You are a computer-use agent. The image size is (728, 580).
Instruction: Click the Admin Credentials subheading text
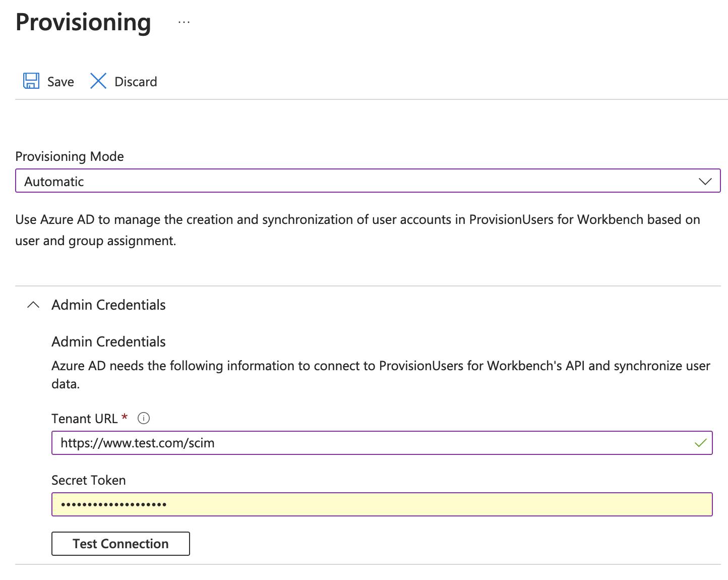click(108, 341)
